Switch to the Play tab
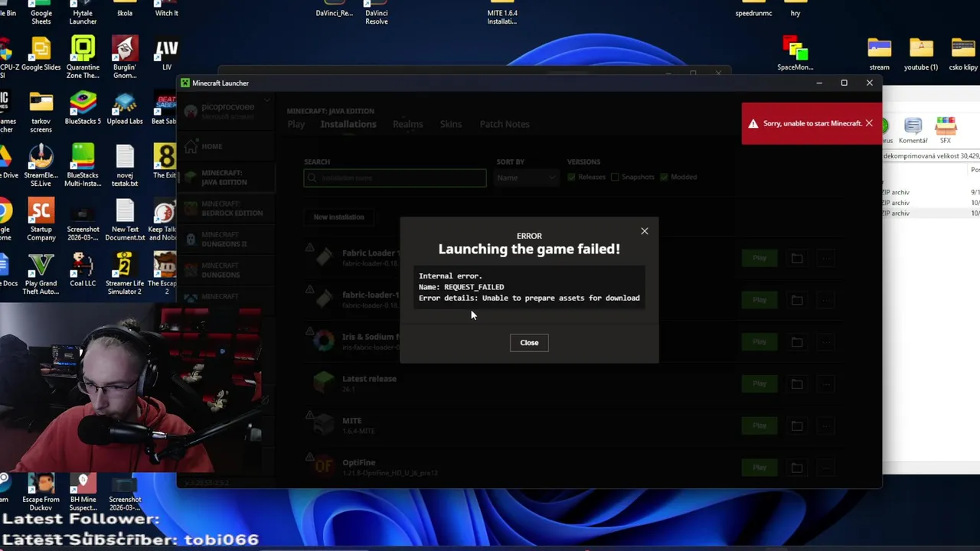 [296, 124]
